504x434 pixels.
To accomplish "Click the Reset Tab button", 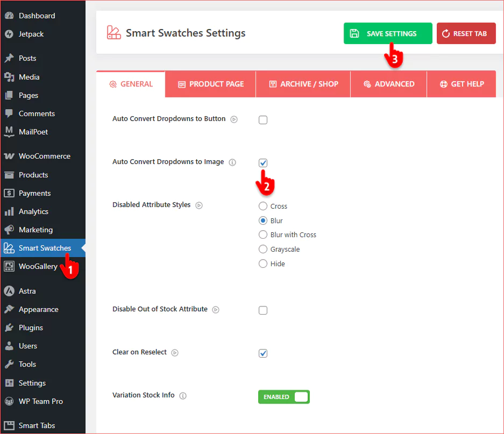I will tap(466, 33).
